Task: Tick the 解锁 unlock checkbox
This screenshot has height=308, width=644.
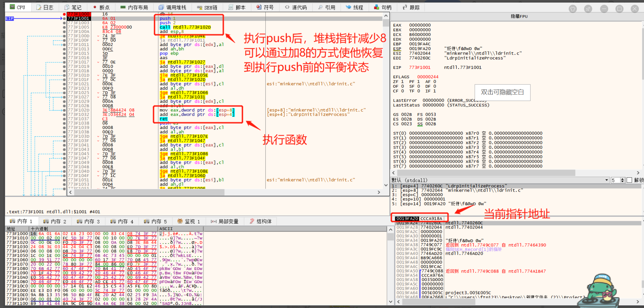Action: click(x=629, y=180)
